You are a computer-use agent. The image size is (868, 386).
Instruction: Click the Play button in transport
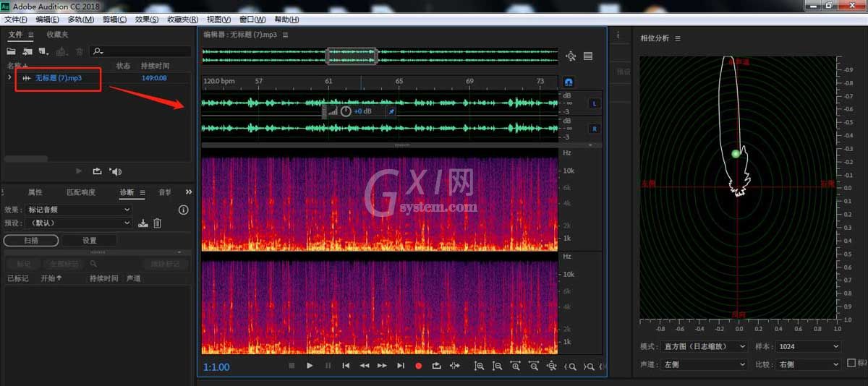point(310,366)
